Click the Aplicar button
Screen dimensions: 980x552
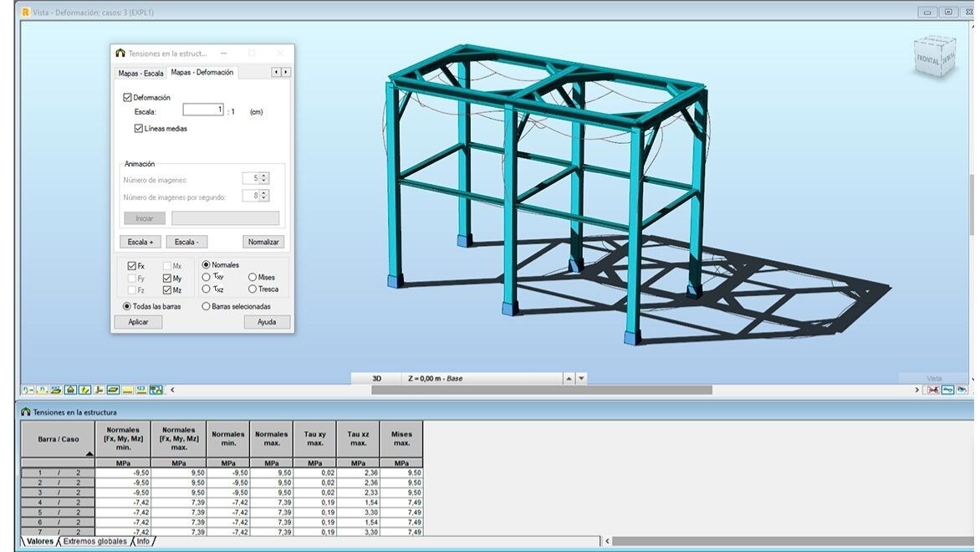pyautogui.click(x=138, y=322)
